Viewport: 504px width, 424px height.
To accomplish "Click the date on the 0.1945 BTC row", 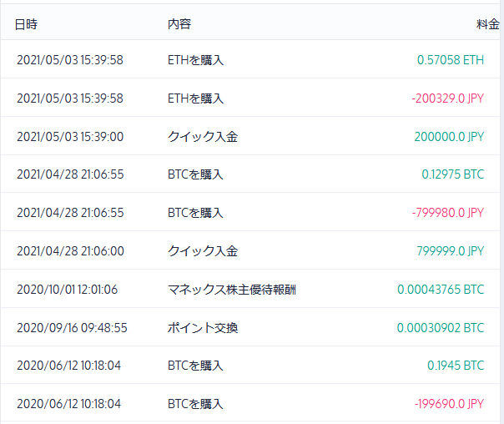I will click(68, 366).
